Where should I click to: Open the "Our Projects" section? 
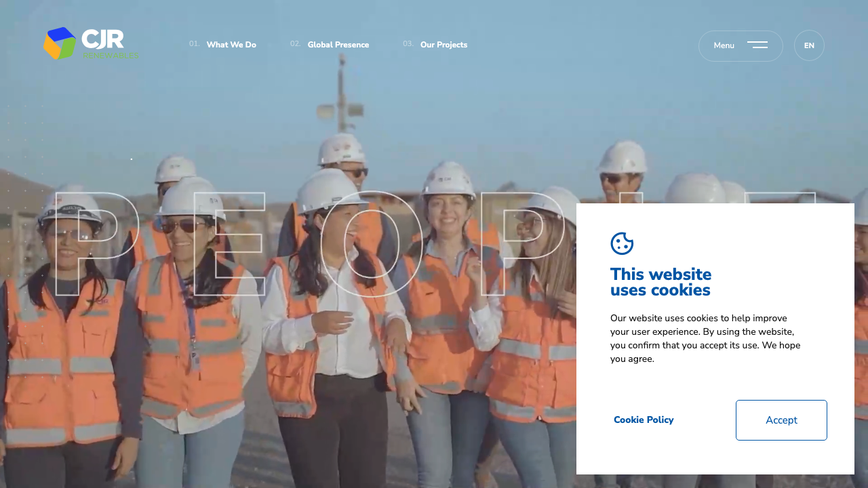(443, 45)
